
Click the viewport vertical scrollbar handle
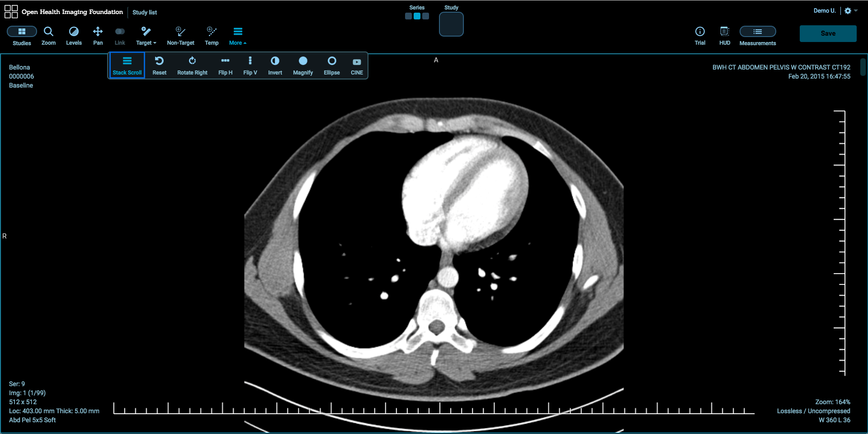coord(863,67)
